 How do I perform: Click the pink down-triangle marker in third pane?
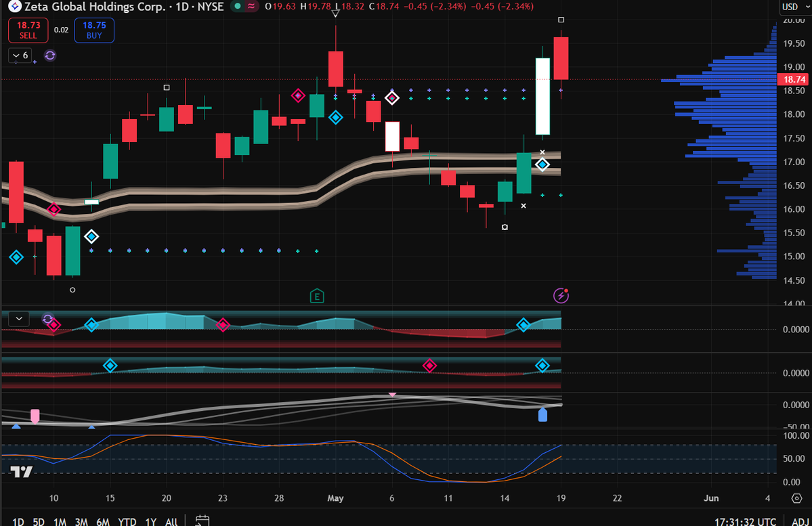393,395
